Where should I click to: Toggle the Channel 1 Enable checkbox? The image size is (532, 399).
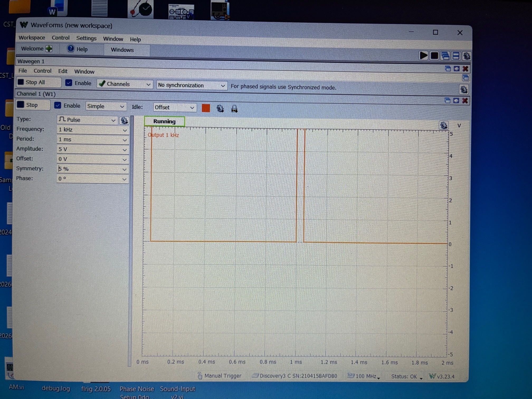pos(58,106)
